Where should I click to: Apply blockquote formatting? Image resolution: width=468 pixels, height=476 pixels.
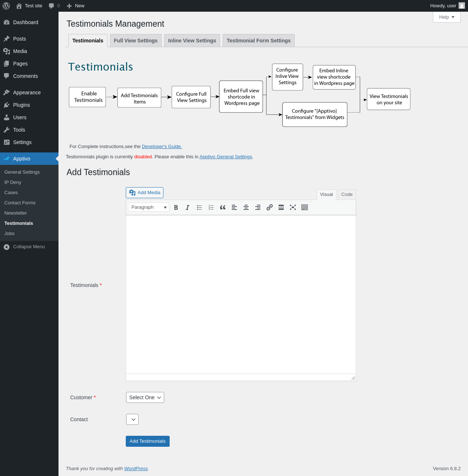[x=223, y=207]
